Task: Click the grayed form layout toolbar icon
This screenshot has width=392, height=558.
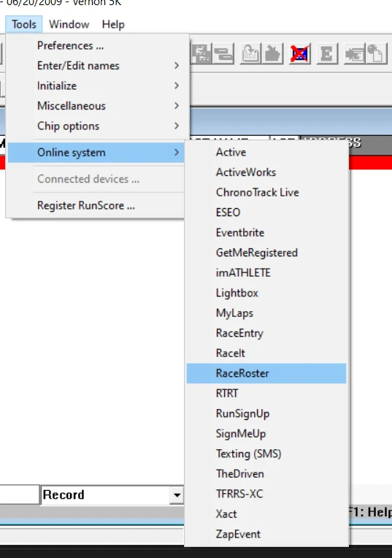Action: [x=201, y=54]
